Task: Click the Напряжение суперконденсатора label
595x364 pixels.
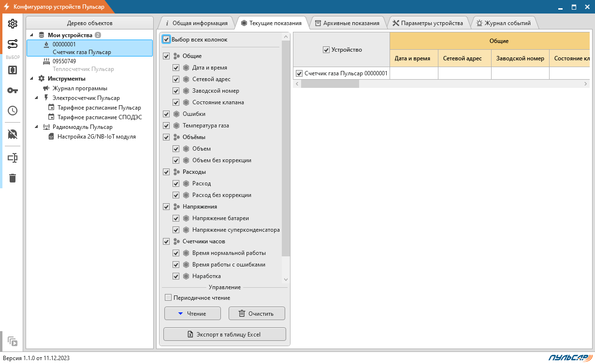Action: click(x=236, y=230)
